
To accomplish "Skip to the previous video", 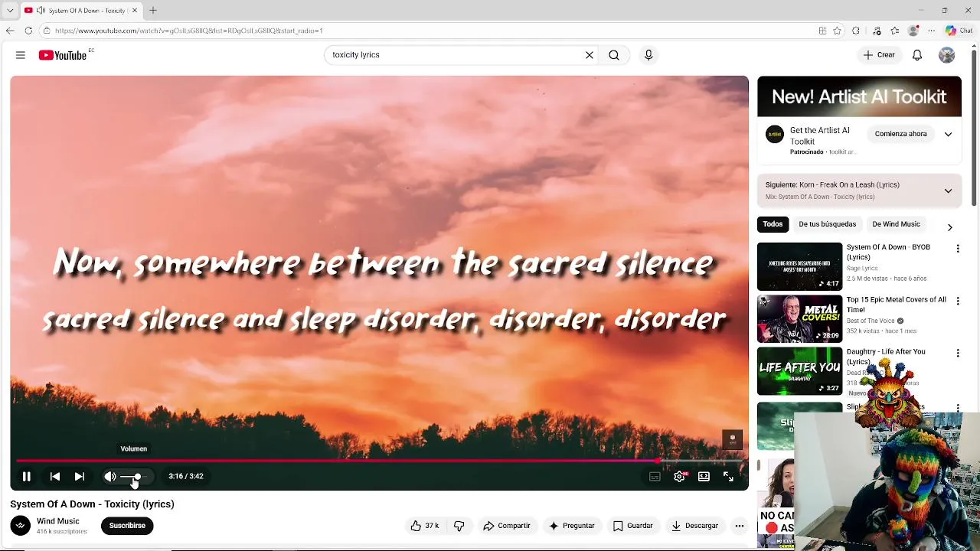I will 55,476.
